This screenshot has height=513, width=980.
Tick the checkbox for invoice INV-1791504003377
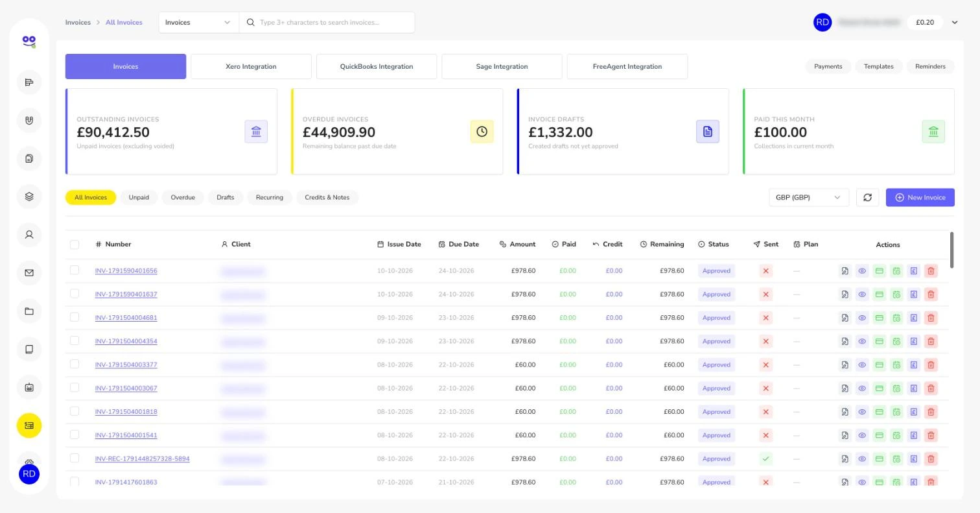tap(75, 364)
